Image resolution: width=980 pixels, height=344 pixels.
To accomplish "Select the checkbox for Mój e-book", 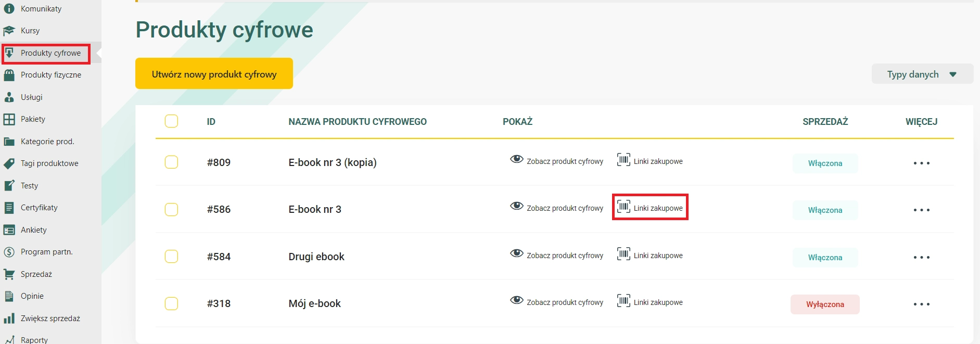I will (171, 303).
